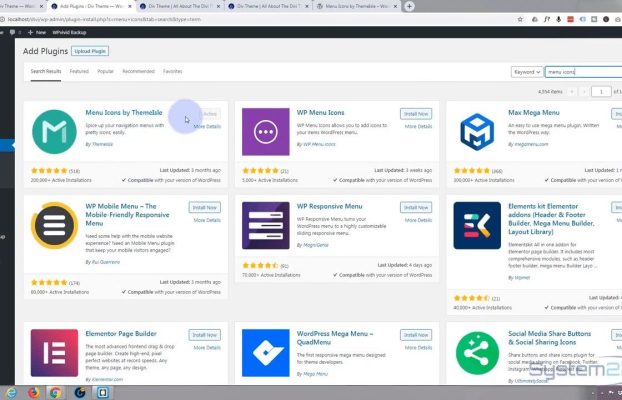Click the microphone extension icon in Chrome toolbar
Image resolution: width=622 pixels, height=400 pixels.
pos(559,19)
